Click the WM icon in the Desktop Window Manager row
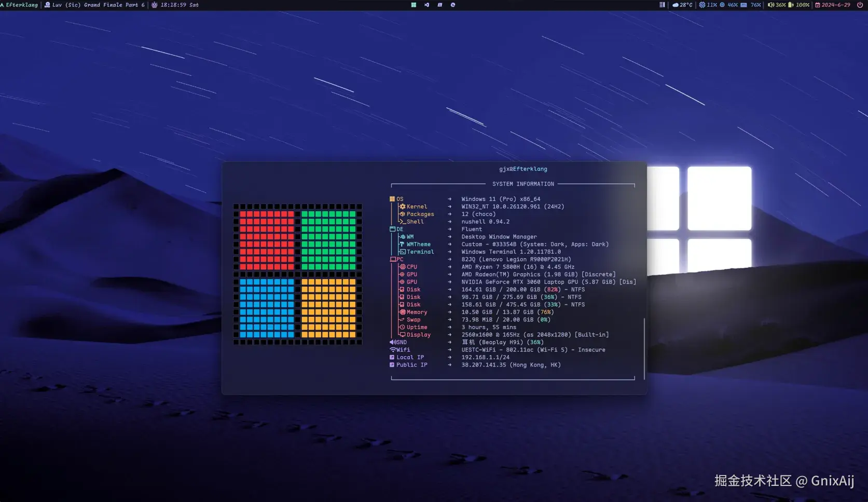This screenshot has height=502, width=868. click(403, 237)
